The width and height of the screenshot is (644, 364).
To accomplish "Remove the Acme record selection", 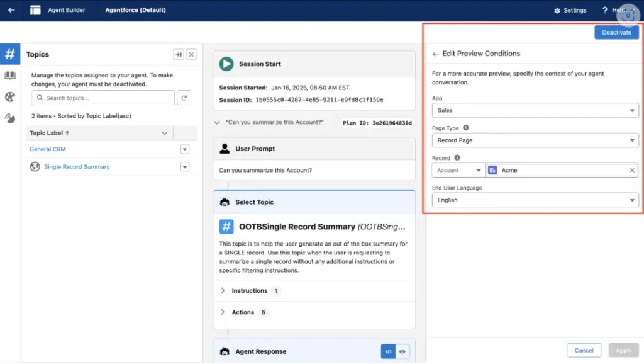I will pos(632,170).
